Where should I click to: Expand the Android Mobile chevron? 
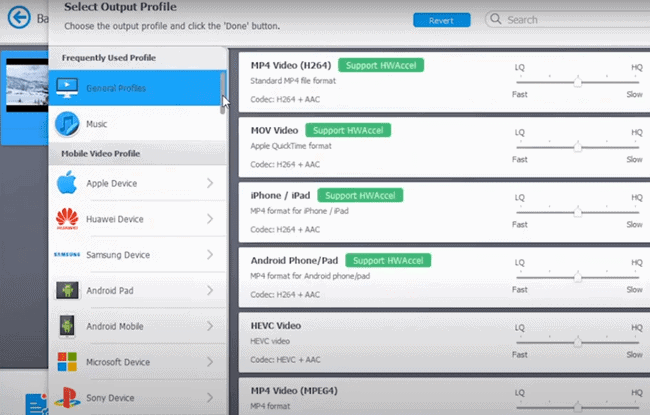210,326
